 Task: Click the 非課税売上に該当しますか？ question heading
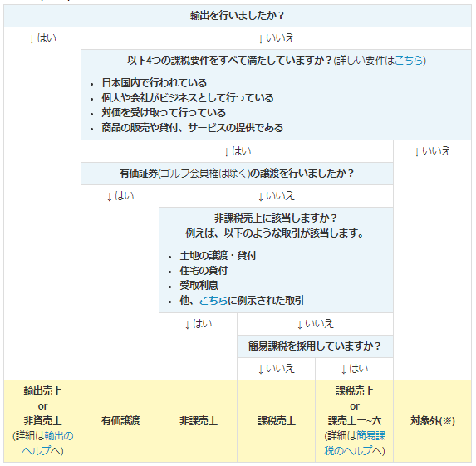click(x=276, y=218)
